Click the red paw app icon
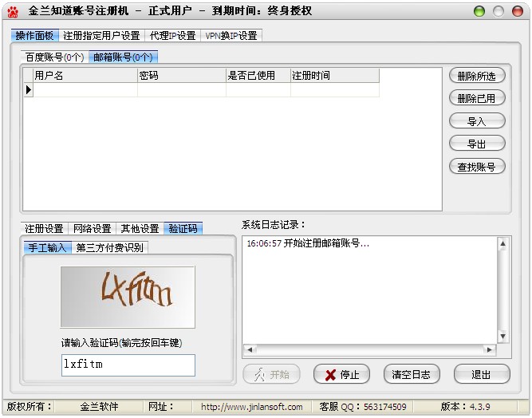Screen dimensions: 532x418 13,11
